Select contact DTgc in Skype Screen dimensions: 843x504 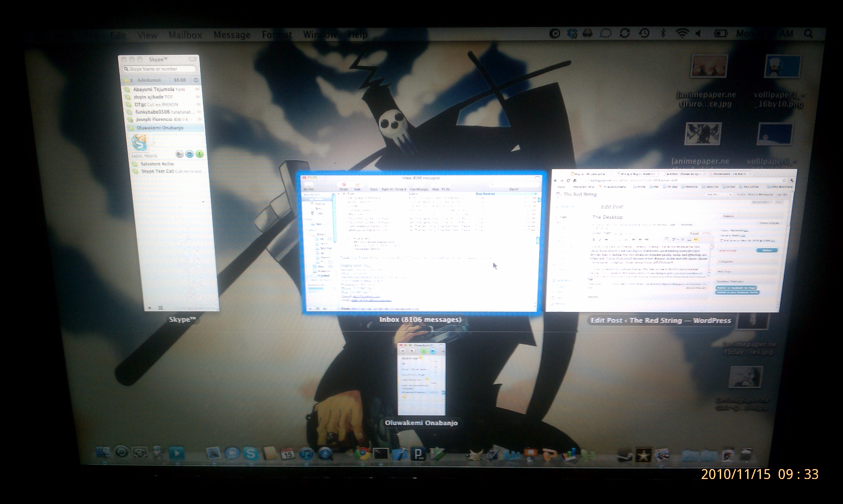click(x=163, y=105)
